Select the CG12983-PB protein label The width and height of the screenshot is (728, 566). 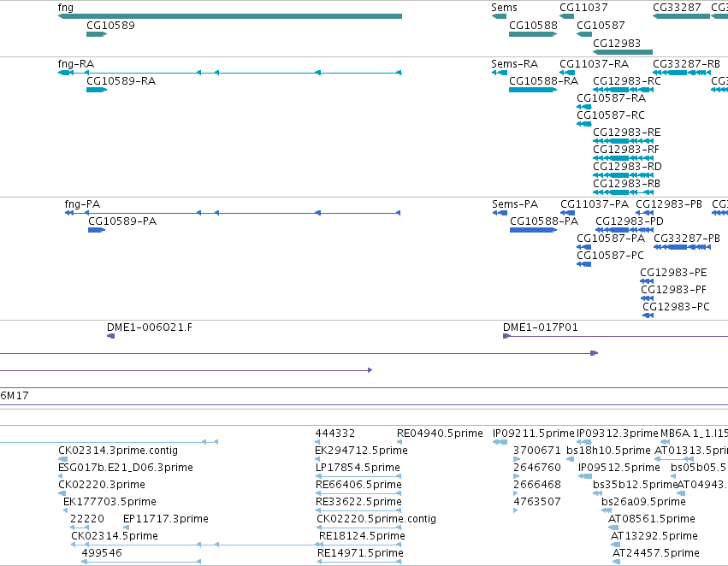669,204
